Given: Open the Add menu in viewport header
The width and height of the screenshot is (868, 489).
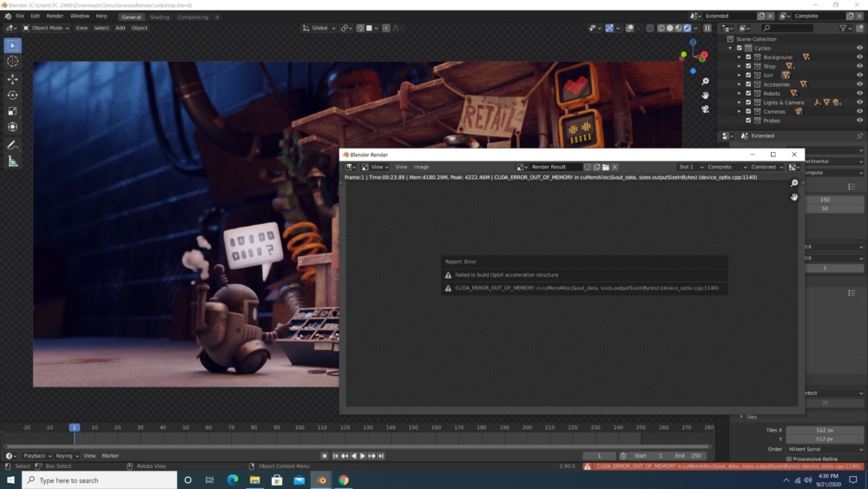Looking at the screenshot, I should point(120,28).
